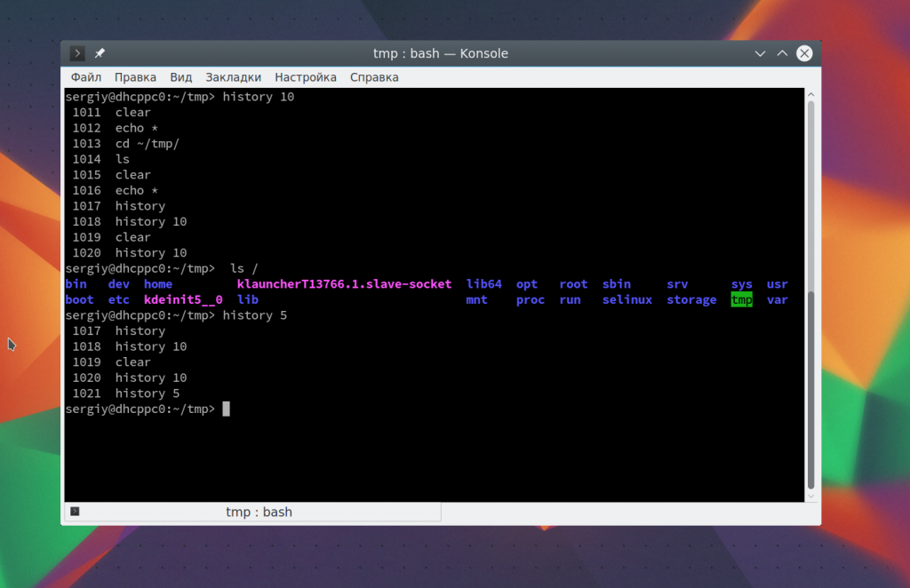This screenshot has height=588, width=910.
Task: Click klauncherT13766.1.slave-socket in ls output
Action: coord(344,284)
